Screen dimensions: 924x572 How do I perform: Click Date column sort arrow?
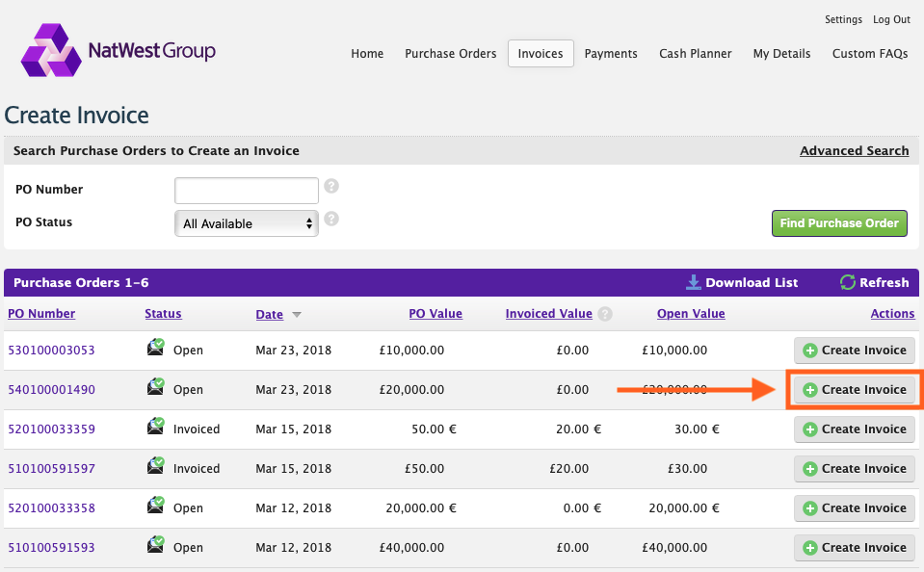[297, 315]
